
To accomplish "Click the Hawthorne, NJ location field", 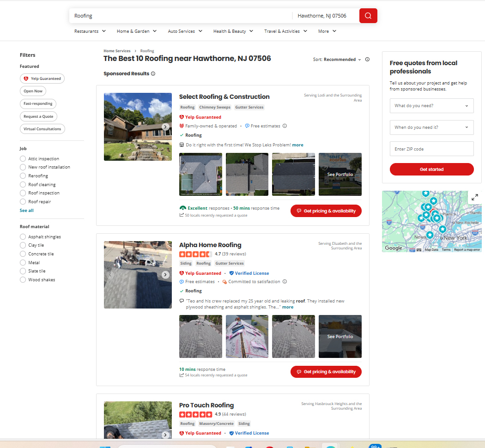I will (326, 16).
